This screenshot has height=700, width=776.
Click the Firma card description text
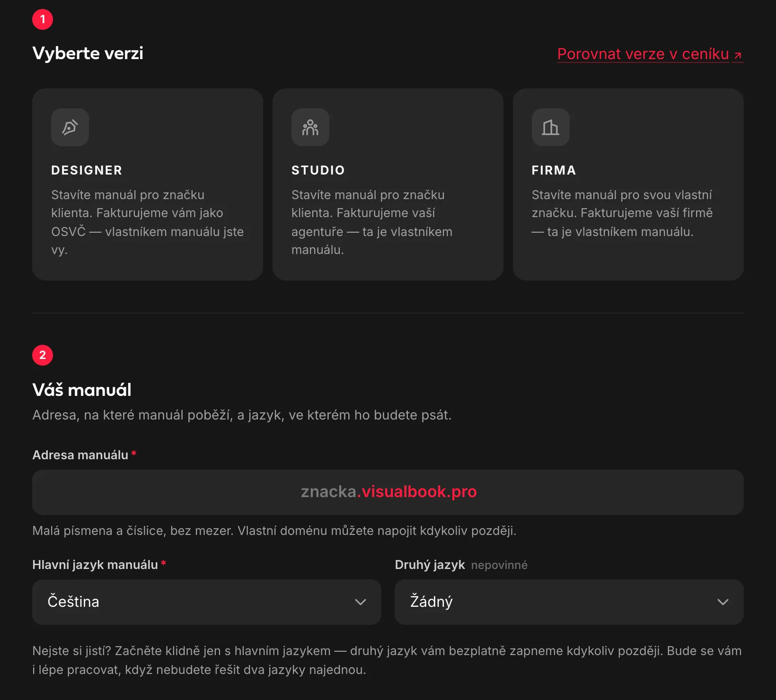tap(622, 213)
